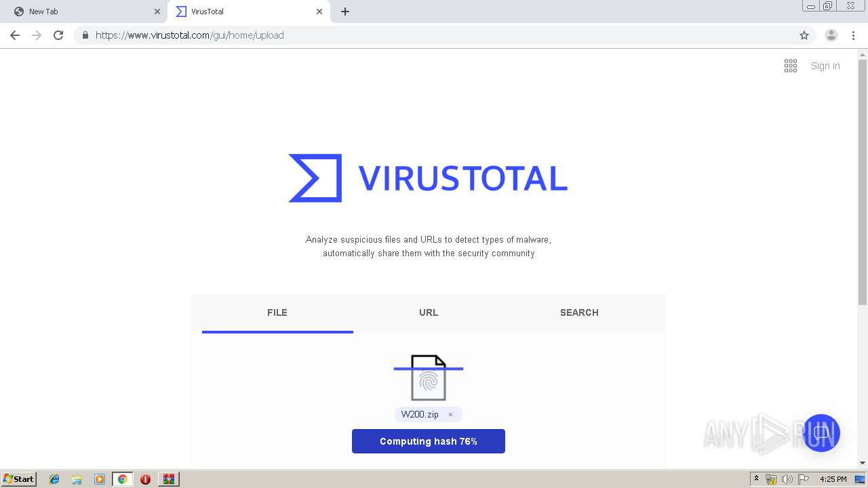
Task: Select the VirusTotal browser tab
Action: point(249,12)
